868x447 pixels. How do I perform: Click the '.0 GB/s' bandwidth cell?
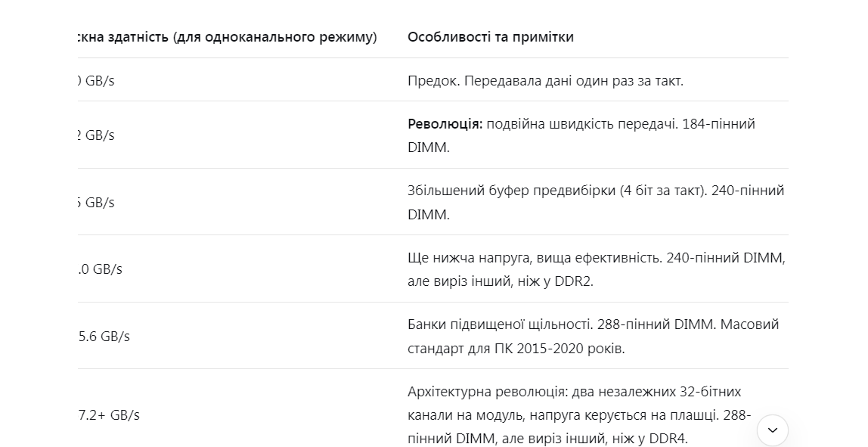pyautogui.click(x=101, y=269)
